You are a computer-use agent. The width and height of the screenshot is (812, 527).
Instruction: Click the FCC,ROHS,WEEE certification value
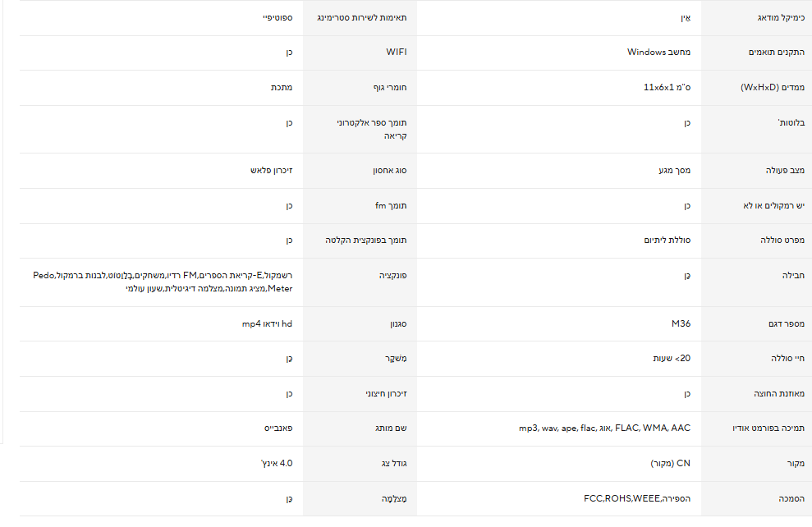(x=632, y=498)
